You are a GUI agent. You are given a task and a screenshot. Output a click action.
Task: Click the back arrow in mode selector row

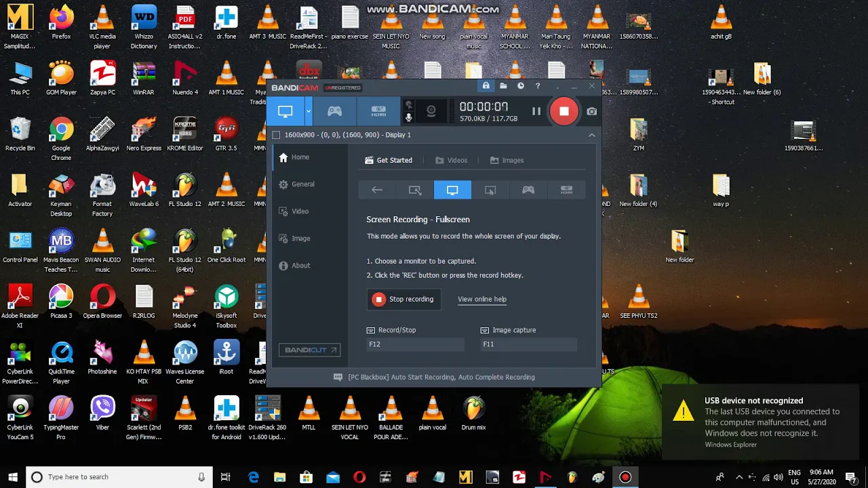tap(377, 190)
